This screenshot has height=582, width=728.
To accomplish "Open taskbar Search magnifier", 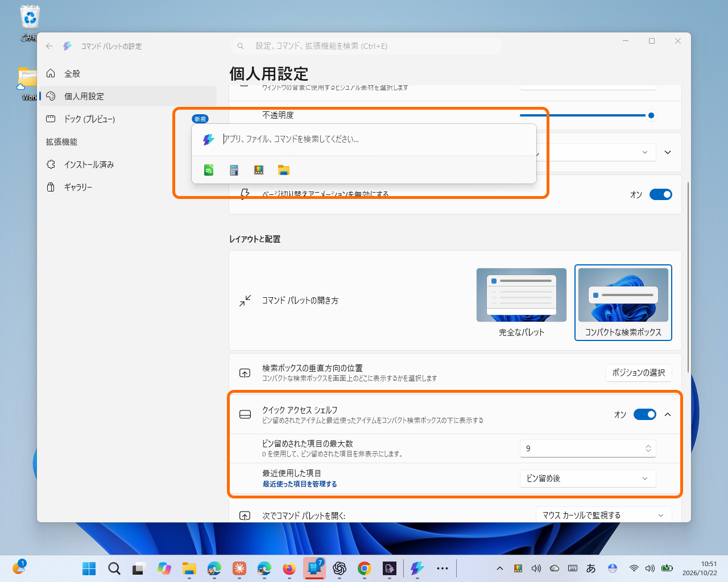I will coord(114,568).
